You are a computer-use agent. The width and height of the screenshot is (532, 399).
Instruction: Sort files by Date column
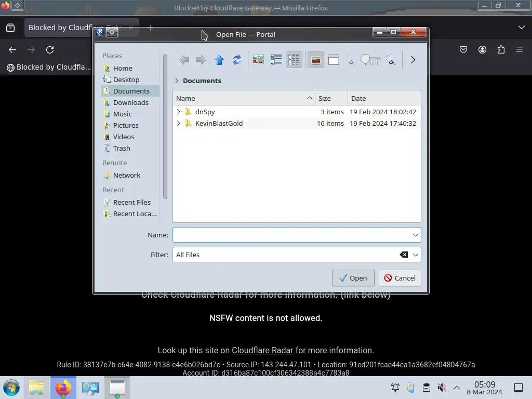point(384,98)
